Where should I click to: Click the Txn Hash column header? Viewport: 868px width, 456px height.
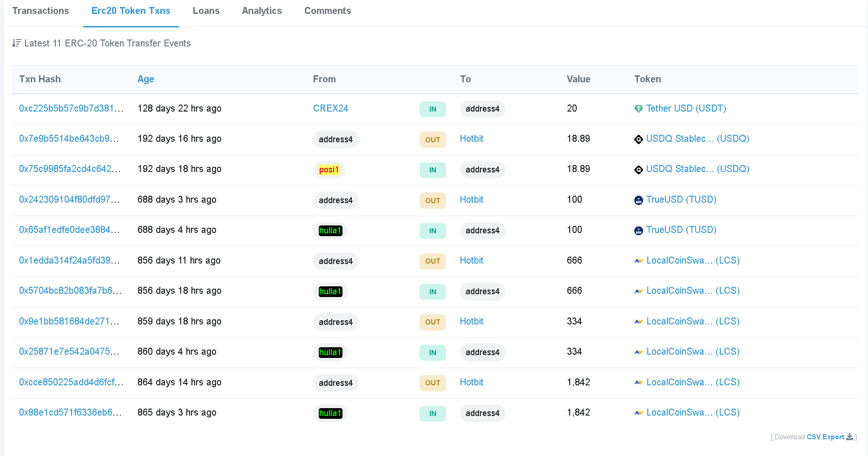click(x=40, y=79)
